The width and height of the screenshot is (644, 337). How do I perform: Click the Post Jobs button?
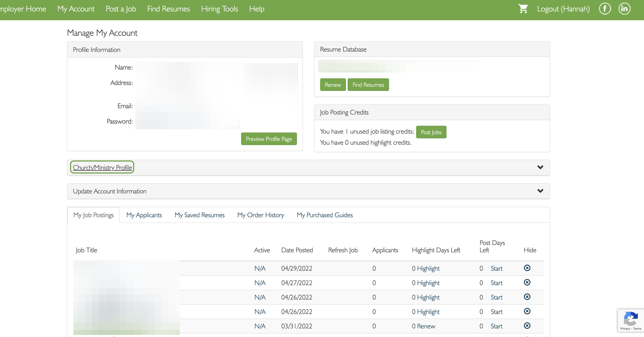click(431, 132)
